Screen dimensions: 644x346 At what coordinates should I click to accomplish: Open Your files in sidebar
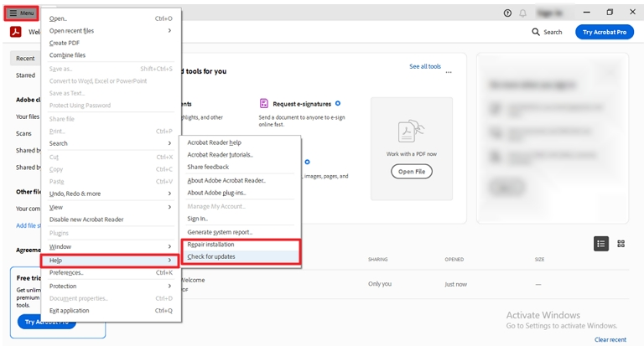[x=28, y=116]
